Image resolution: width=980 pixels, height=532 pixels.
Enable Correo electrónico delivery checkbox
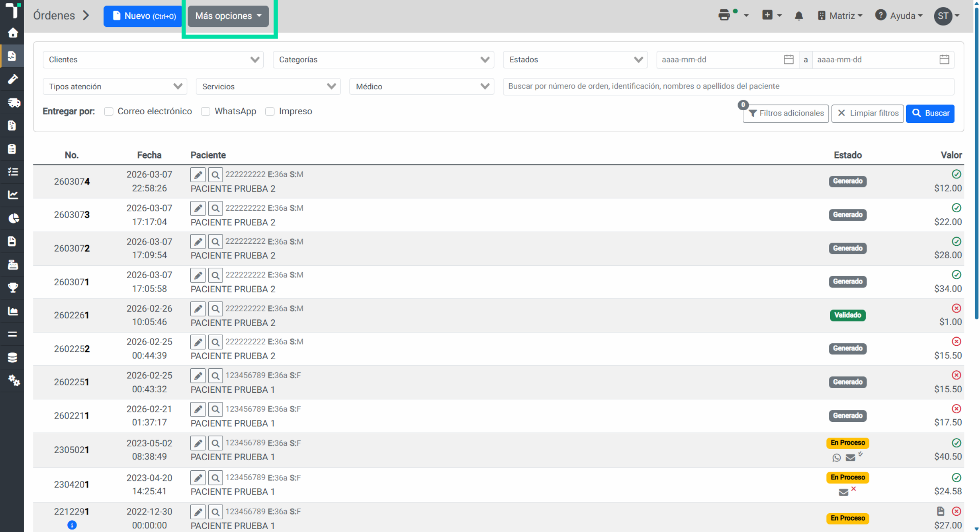(109, 111)
